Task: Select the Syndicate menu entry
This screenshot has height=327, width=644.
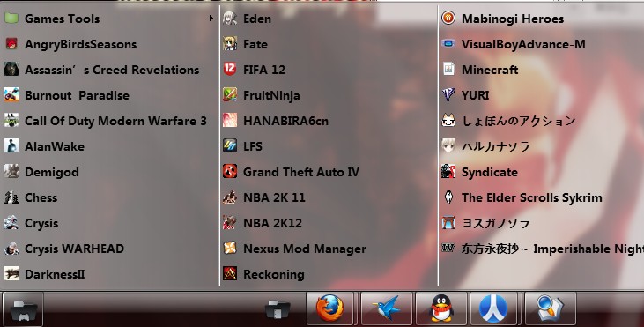Action: (542, 172)
